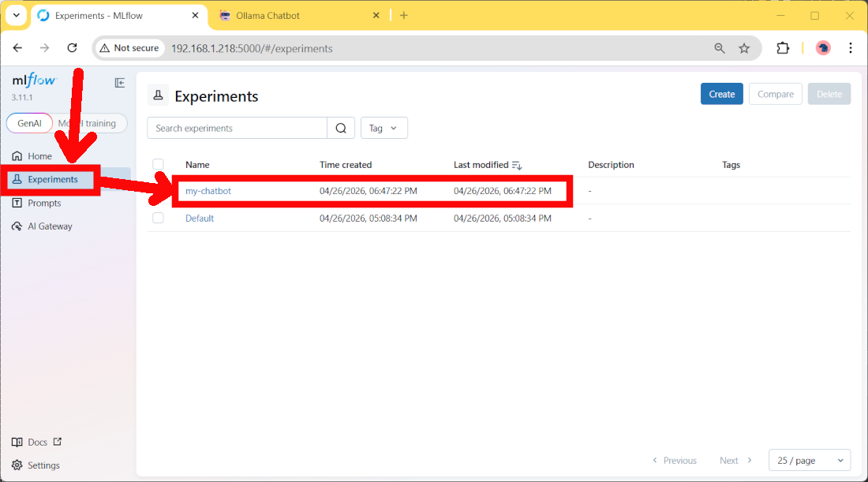The width and height of the screenshot is (868, 482).
Task: Open the my-chatbot experiment
Action: (x=208, y=190)
